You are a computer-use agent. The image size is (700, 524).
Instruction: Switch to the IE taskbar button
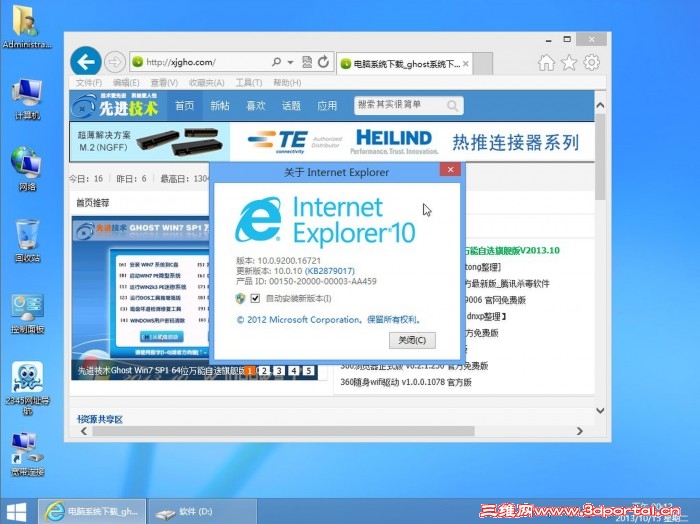[92, 512]
